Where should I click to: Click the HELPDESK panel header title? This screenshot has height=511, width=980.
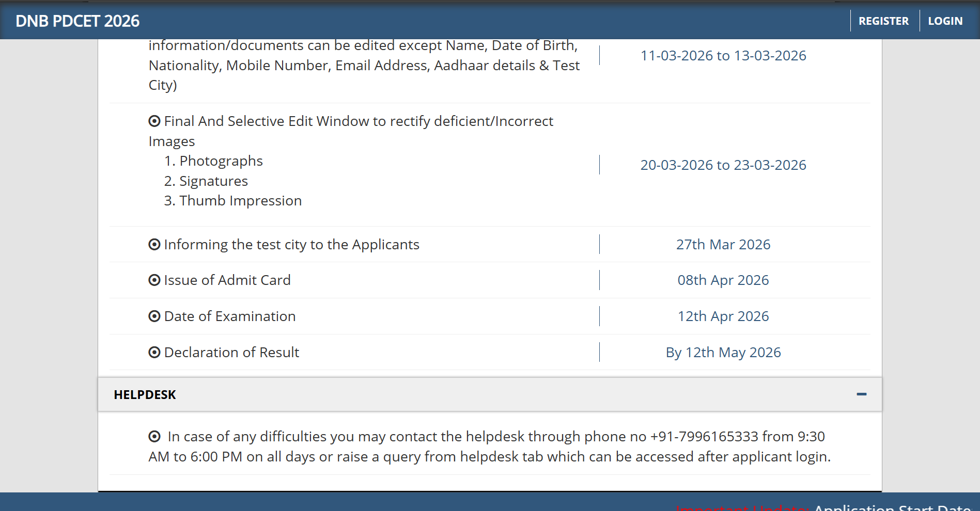point(145,395)
